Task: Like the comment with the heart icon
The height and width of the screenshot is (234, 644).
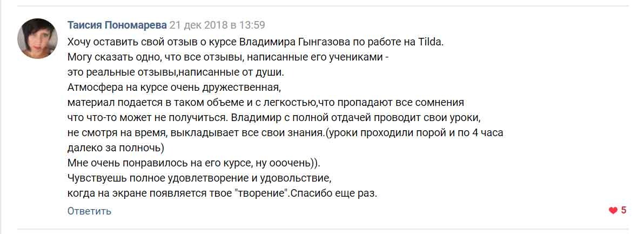Action: click(x=613, y=211)
